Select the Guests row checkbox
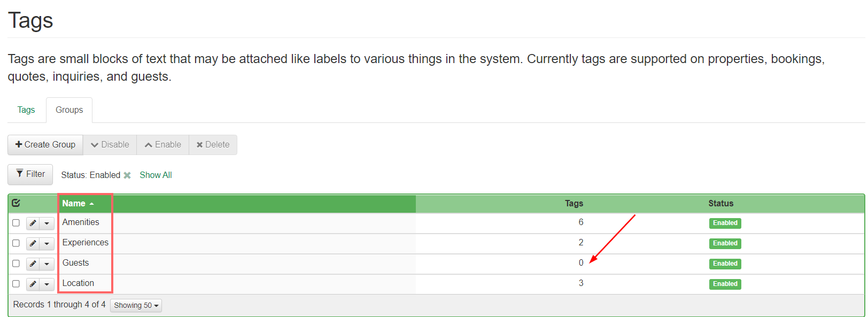Screen dimensions: 868x317 coord(16,264)
